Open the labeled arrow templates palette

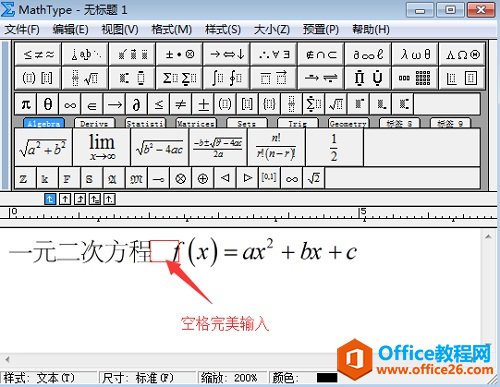(321, 78)
